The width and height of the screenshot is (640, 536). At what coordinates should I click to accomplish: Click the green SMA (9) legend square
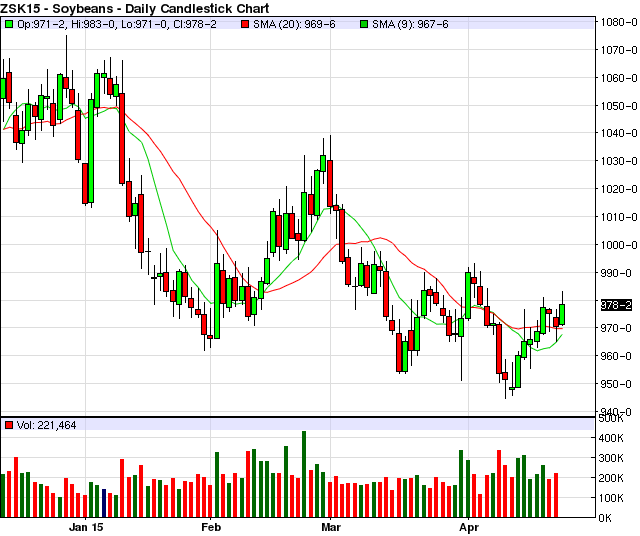(x=364, y=24)
